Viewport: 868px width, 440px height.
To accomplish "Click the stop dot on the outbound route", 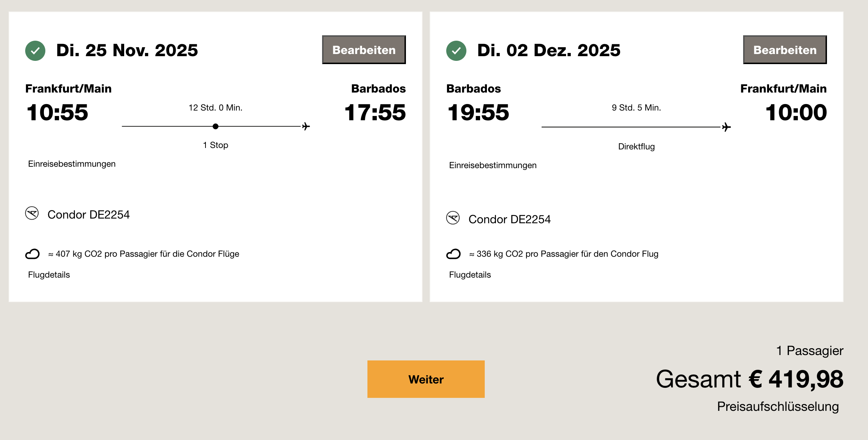I will click(x=216, y=126).
